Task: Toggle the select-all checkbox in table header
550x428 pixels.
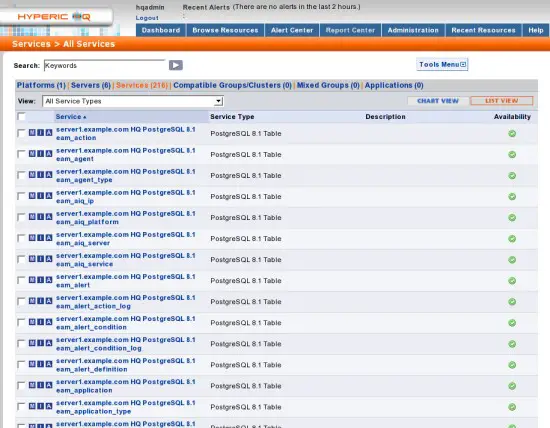Action: click(21, 116)
